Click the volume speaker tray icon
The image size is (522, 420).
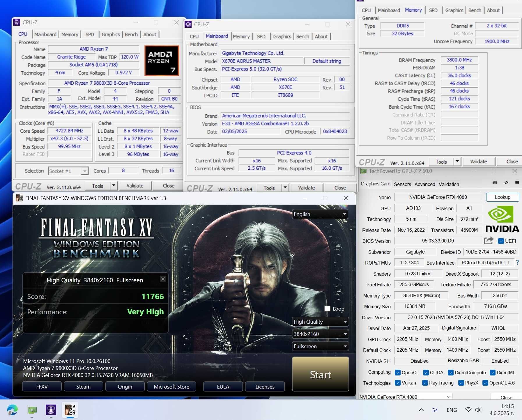pyautogui.click(x=478, y=410)
